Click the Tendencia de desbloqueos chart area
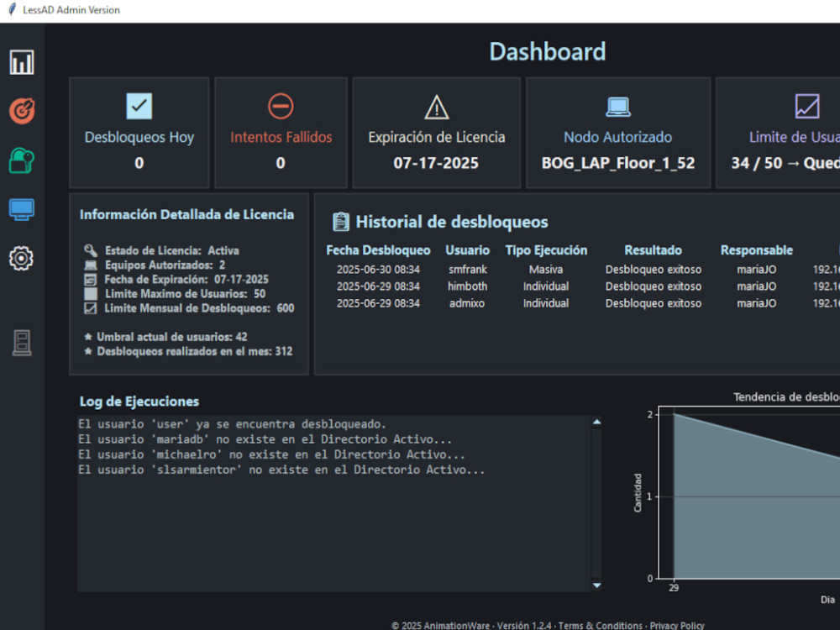Image resolution: width=840 pixels, height=630 pixels. (749, 493)
